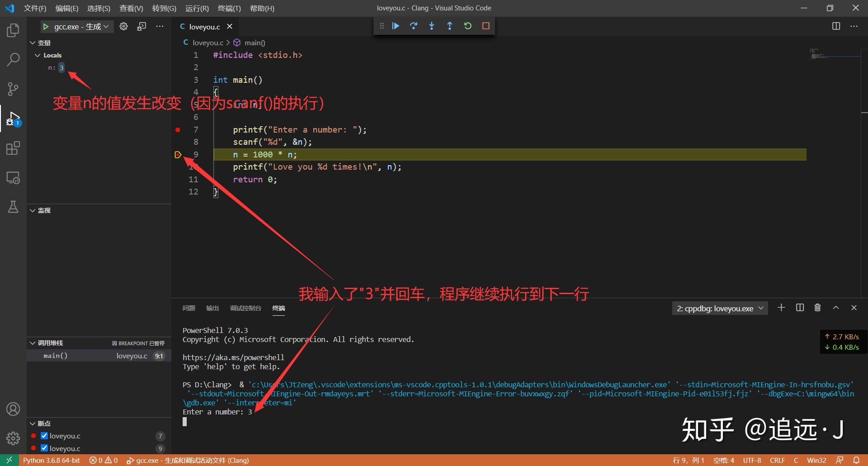The width and height of the screenshot is (868, 466).
Task: Stop debugging with the red square icon
Action: point(486,26)
